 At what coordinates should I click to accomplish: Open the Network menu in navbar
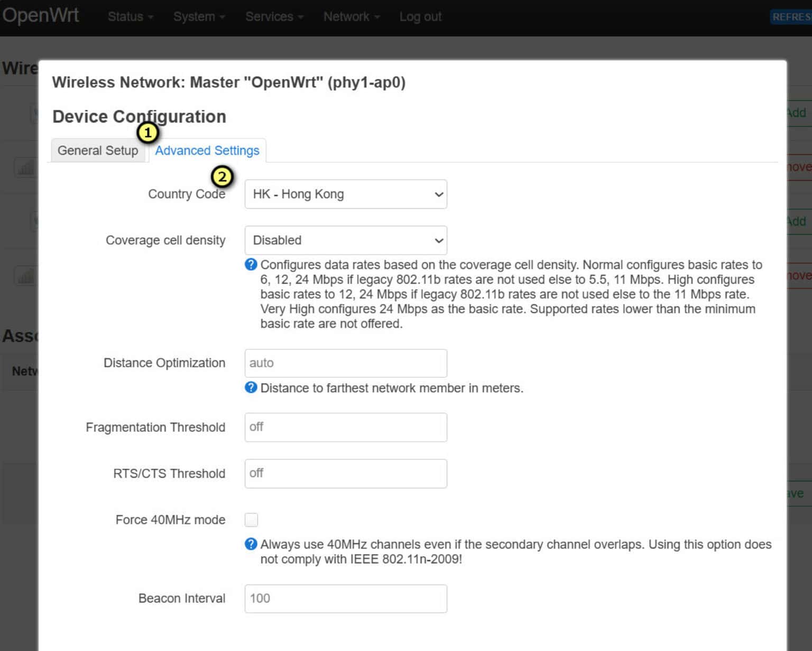coord(351,17)
